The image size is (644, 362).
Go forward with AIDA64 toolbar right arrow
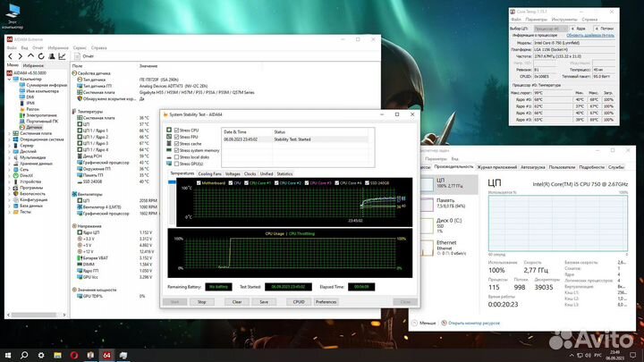(x=21, y=56)
